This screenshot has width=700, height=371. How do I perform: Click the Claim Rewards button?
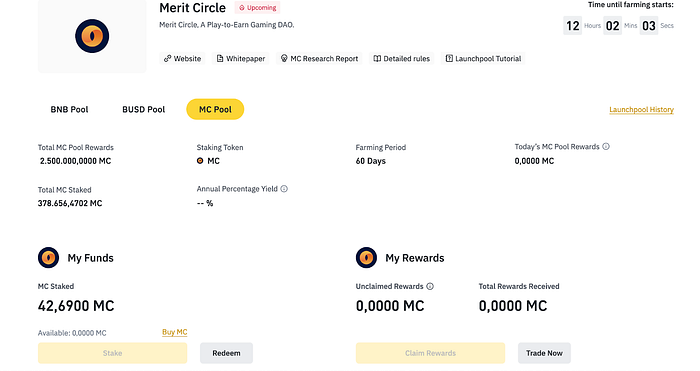coord(430,353)
